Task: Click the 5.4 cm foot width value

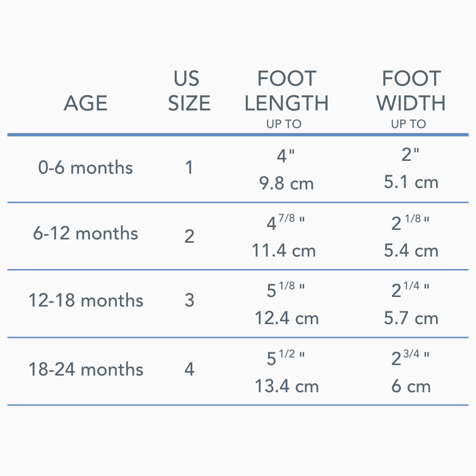Action: point(411,251)
